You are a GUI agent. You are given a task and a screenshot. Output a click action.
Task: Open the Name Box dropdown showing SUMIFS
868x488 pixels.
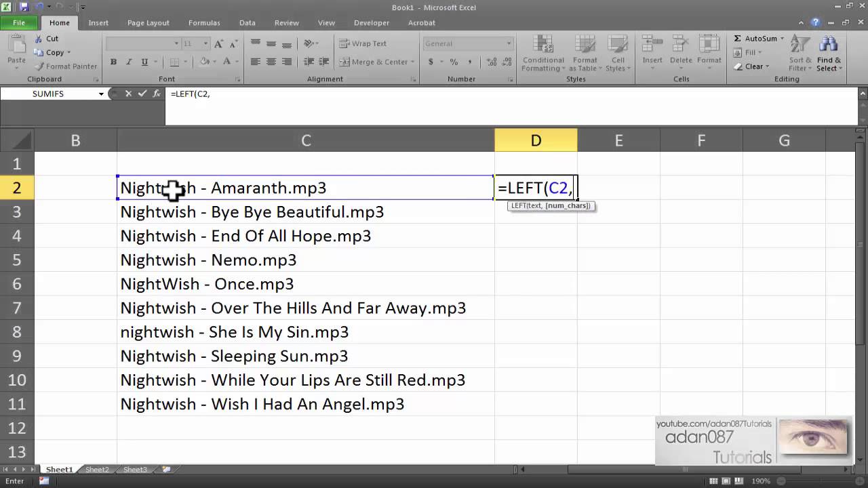[x=101, y=94]
